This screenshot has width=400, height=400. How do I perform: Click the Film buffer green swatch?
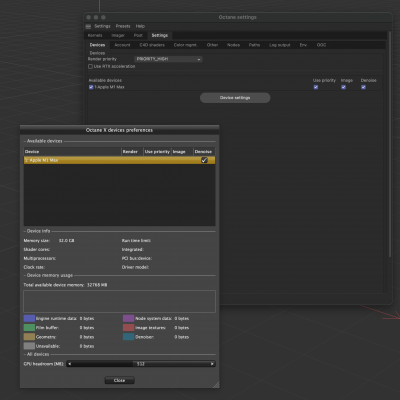click(29, 328)
